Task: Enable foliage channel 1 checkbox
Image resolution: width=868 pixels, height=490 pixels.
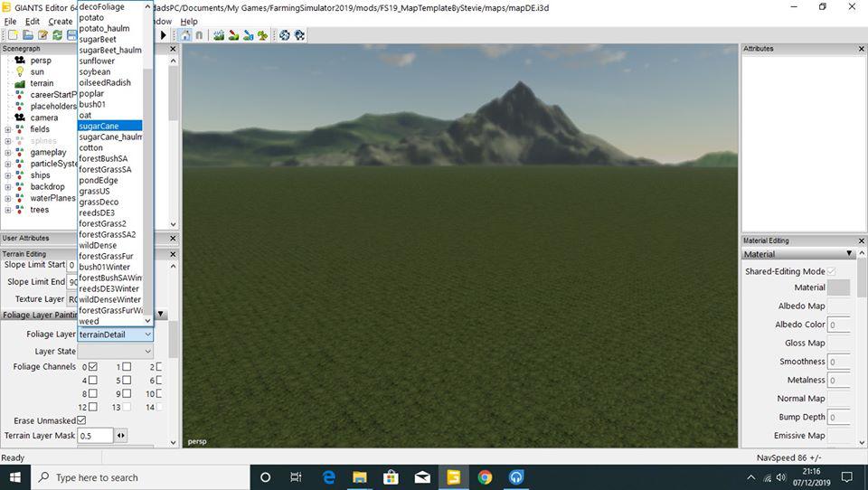Action: click(127, 367)
